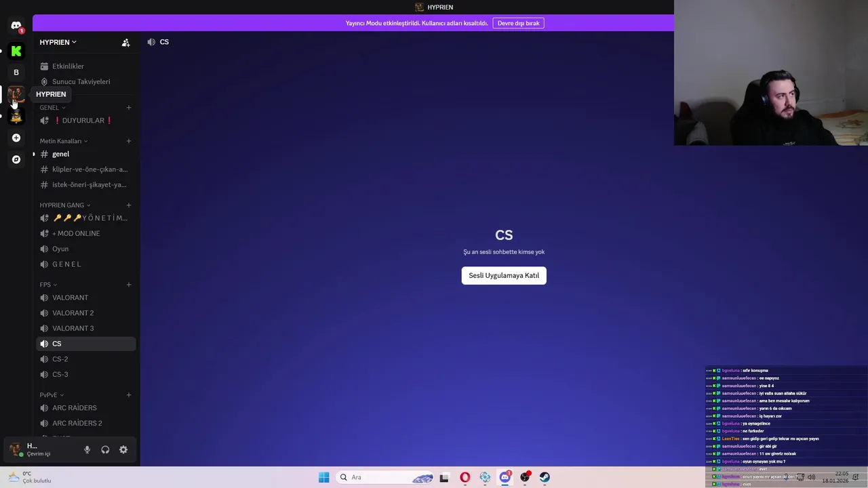The width and height of the screenshot is (868, 488).
Task: Invite people to the HYPRIEN server
Action: 125,42
